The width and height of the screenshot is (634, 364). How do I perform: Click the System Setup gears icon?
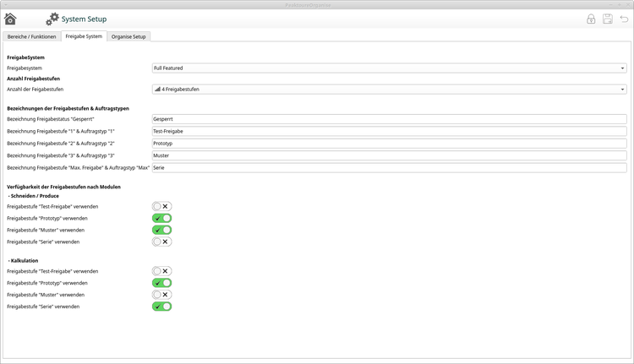click(x=52, y=19)
